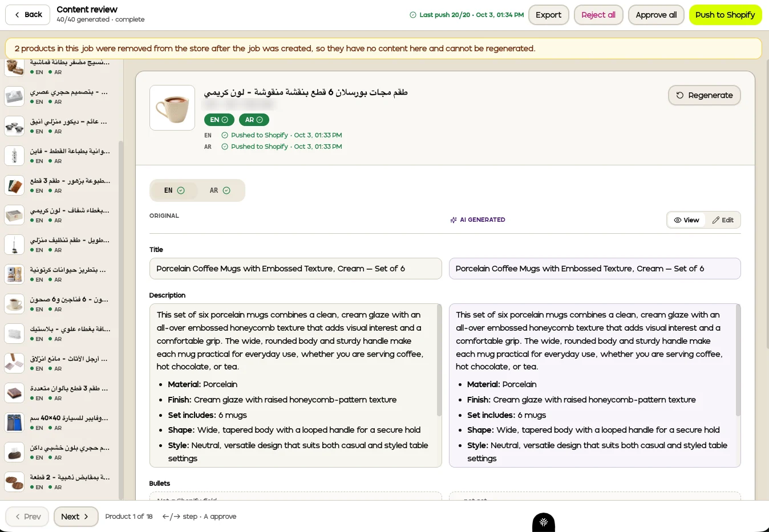The width and height of the screenshot is (769, 532).
Task: Switch to Edit mode
Action: [723, 220]
